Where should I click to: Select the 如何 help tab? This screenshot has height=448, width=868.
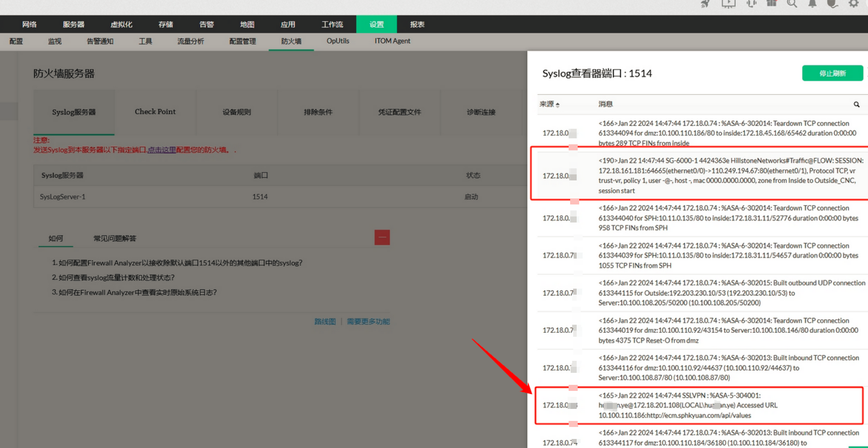tap(56, 239)
